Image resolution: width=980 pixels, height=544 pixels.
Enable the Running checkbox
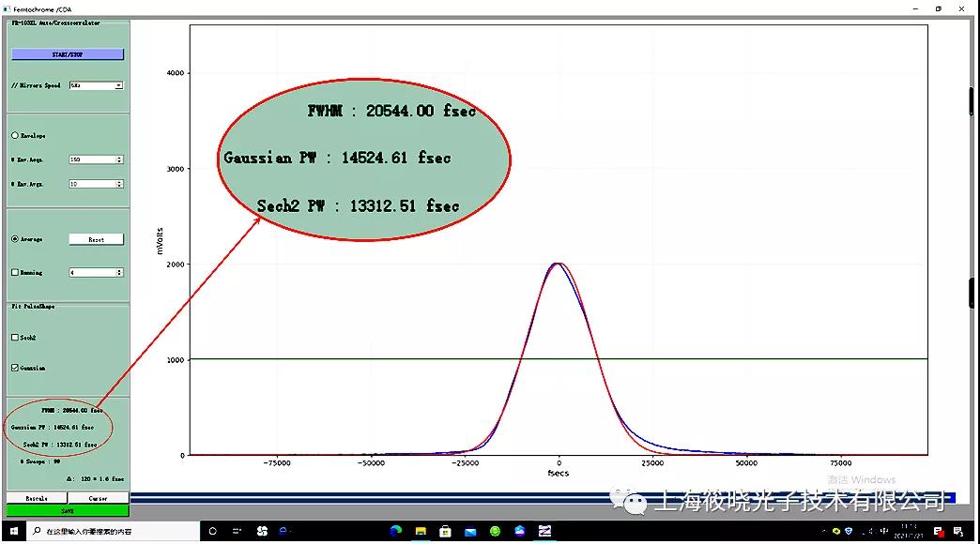(x=15, y=272)
